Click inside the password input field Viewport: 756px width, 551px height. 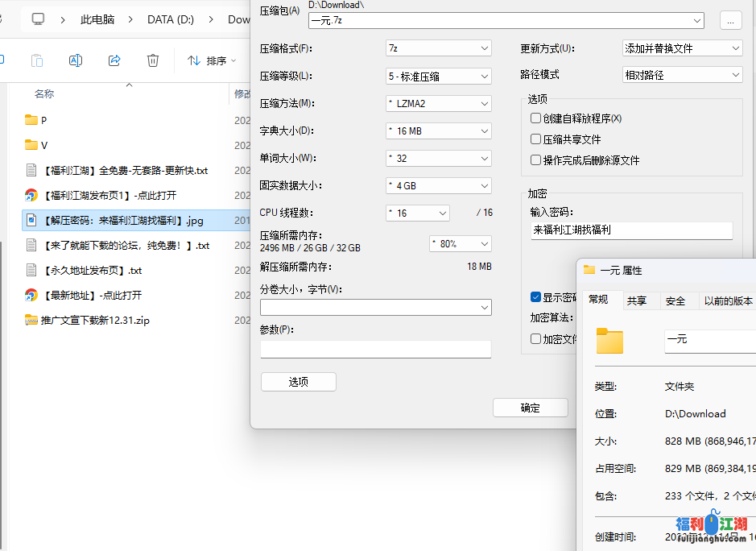[631, 231]
